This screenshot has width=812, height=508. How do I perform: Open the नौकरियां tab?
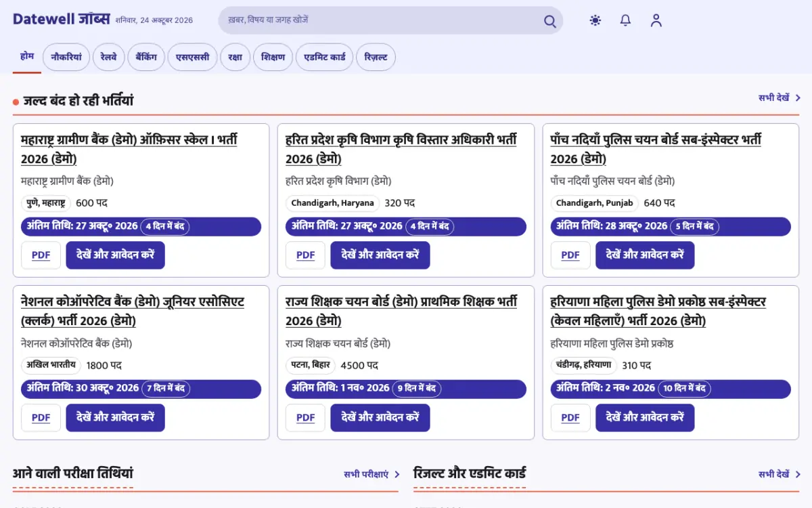[x=66, y=58]
